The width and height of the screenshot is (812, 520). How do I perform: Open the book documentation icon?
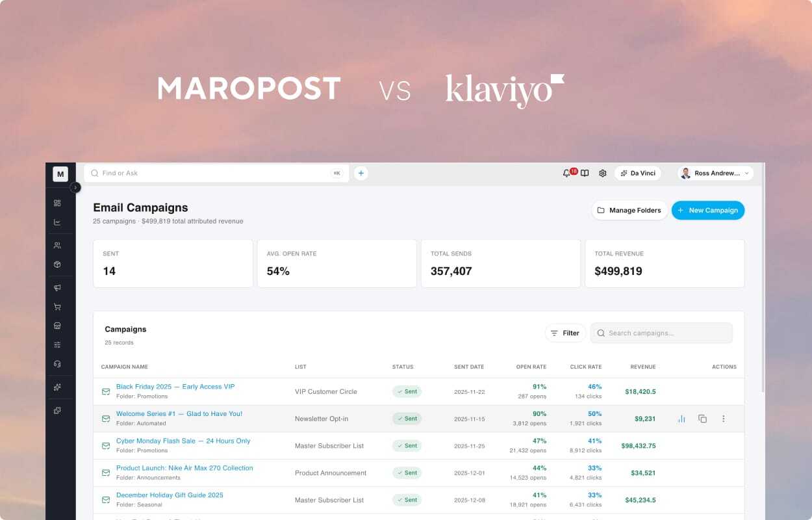click(585, 173)
